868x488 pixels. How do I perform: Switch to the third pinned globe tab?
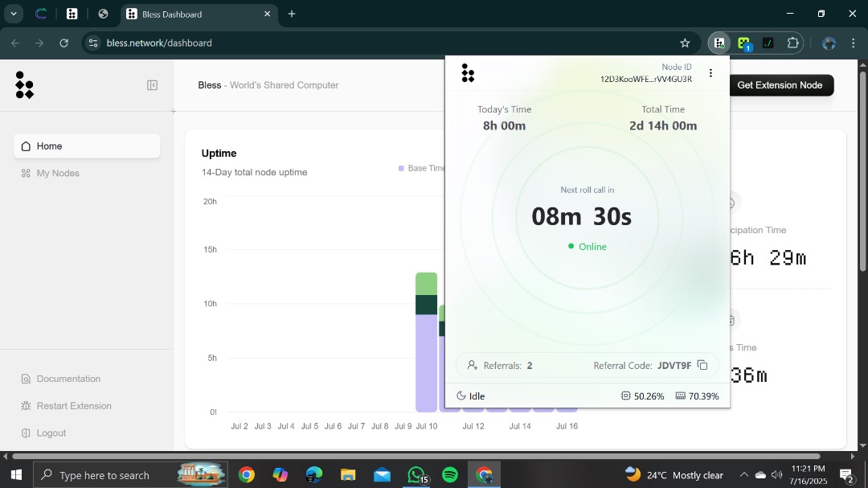click(x=103, y=14)
